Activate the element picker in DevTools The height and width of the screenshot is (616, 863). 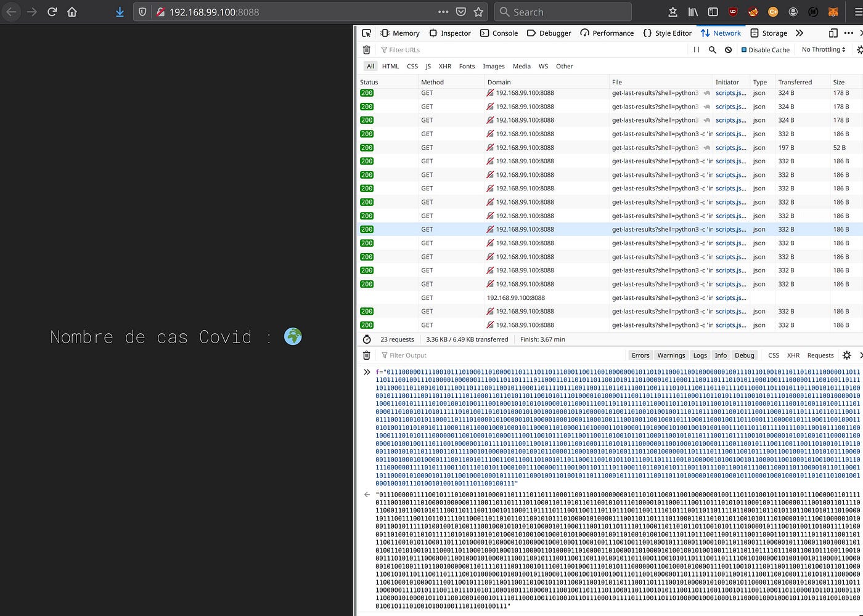pyautogui.click(x=367, y=33)
